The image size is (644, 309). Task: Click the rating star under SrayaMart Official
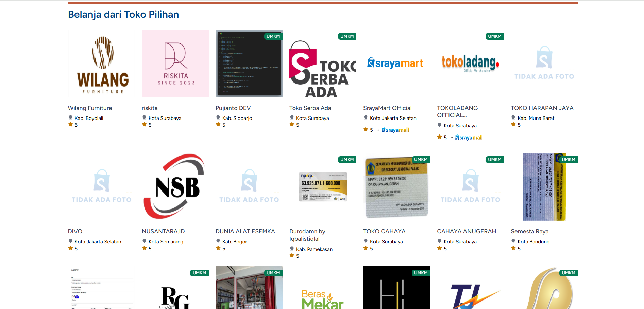coord(366,129)
